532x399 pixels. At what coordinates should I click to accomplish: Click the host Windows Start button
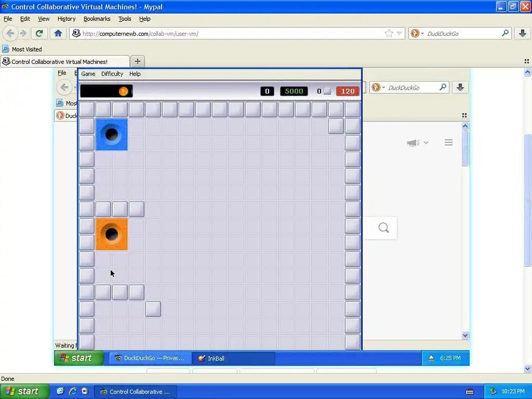click(25, 391)
